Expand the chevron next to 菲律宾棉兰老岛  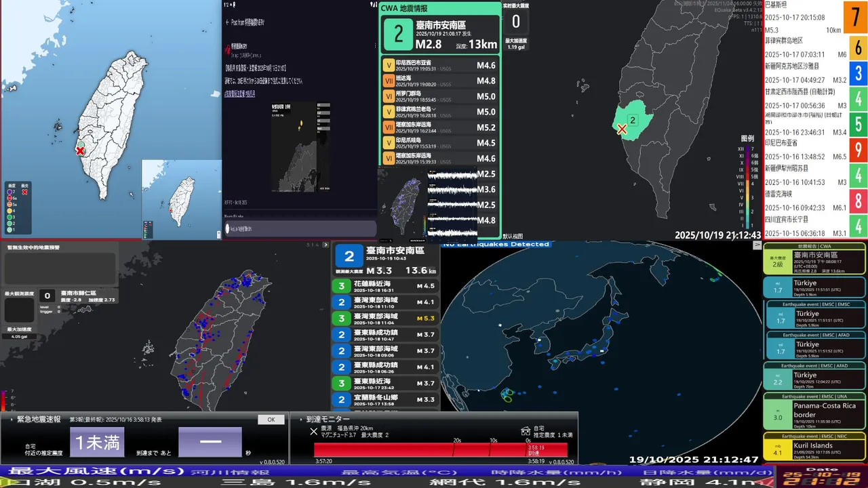(434, 108)
